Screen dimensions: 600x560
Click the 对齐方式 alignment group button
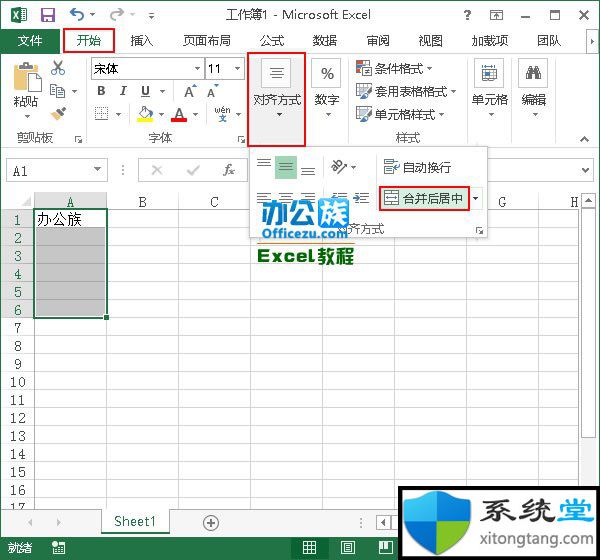click(277, 99)
